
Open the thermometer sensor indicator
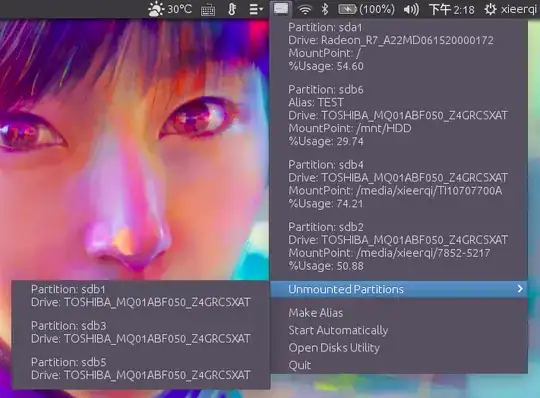[x=232, y=9]
